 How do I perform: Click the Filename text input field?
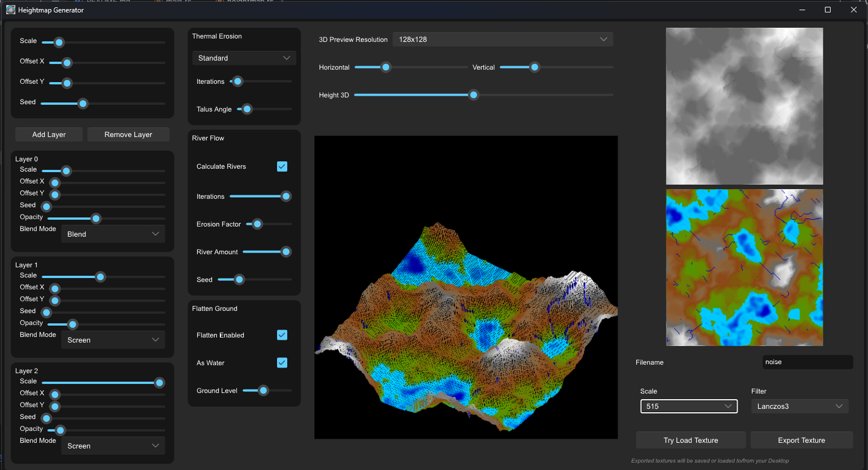pos(807,362)
